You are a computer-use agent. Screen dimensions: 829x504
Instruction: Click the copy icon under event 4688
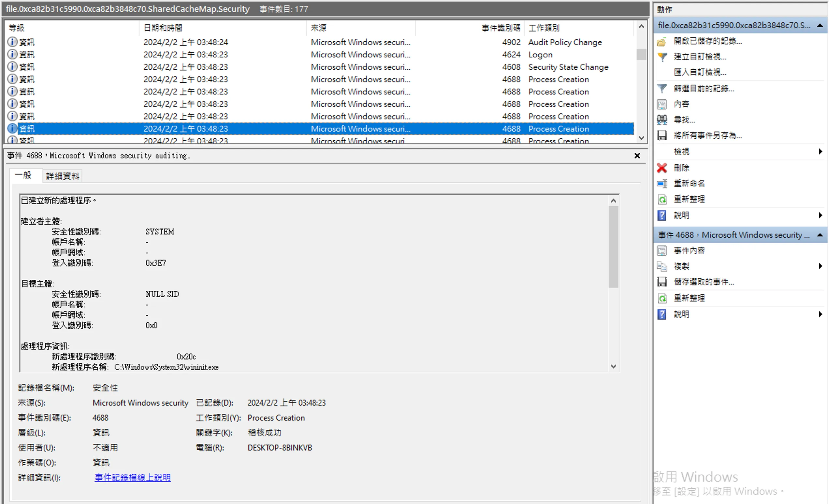pyautogui.click(x=662, y=266)
